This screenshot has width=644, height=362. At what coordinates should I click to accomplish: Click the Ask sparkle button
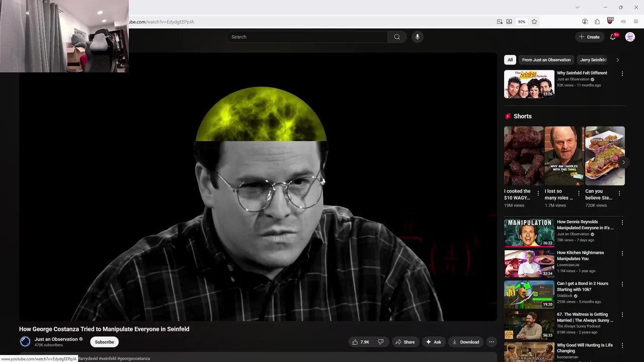[433, 342]
